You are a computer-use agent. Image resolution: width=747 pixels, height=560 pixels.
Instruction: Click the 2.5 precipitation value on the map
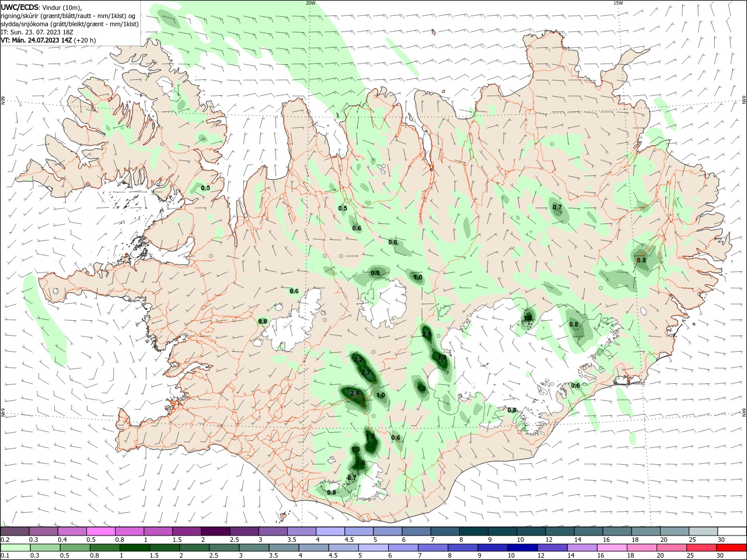(x=427, y=334)
